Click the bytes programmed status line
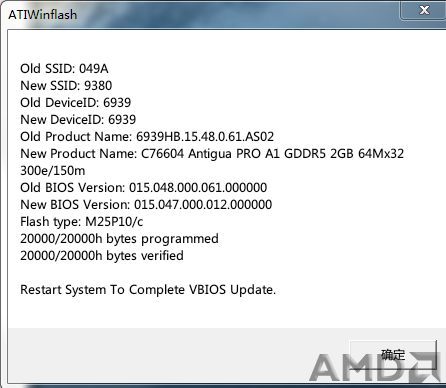This screenshot has height=388, width=446. (119, 239)
